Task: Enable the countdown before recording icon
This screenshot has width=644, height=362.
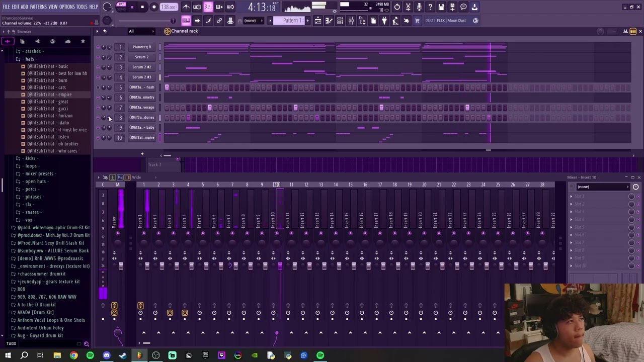Action: [x=208, y=7]
